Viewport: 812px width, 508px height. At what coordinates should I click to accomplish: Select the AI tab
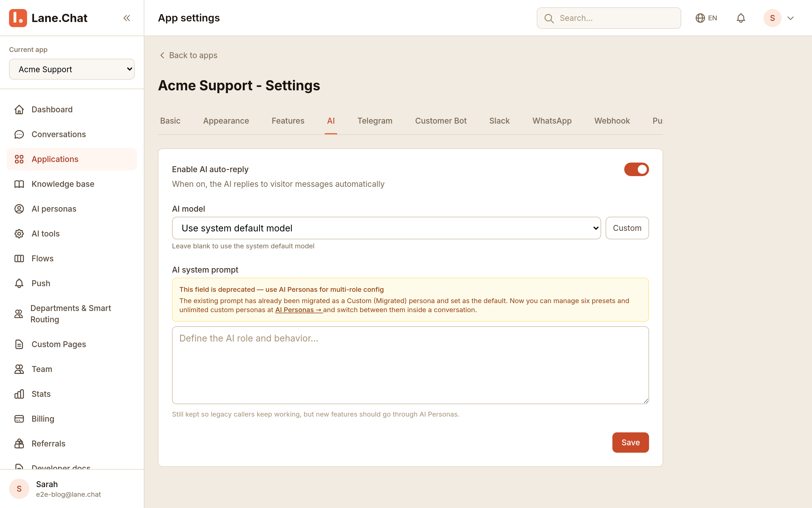pyautogui.click(x=331, y=121)
